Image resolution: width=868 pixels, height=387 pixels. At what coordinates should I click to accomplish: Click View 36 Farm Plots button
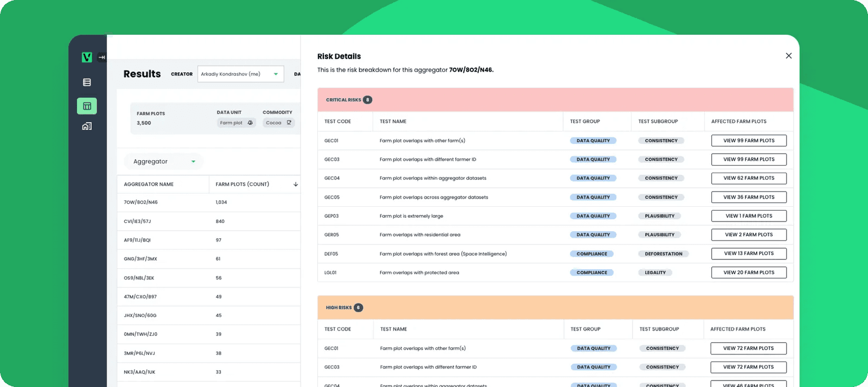click(x=749, y=197)
